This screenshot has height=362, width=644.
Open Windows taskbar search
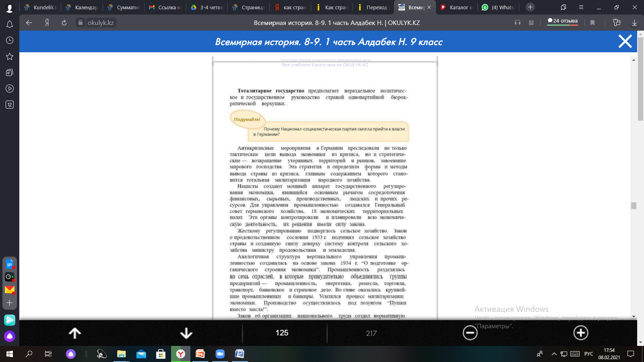point(29,354)
